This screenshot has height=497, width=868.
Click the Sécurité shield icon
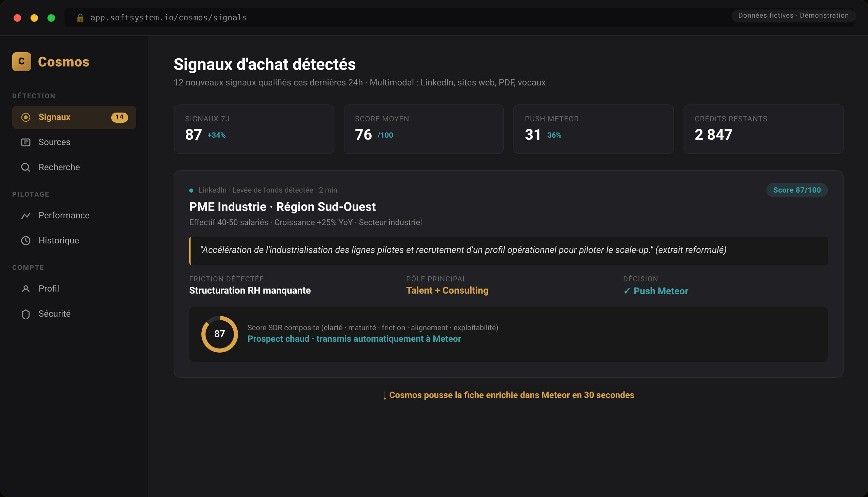pyautogui.click(x=26, y=314)
